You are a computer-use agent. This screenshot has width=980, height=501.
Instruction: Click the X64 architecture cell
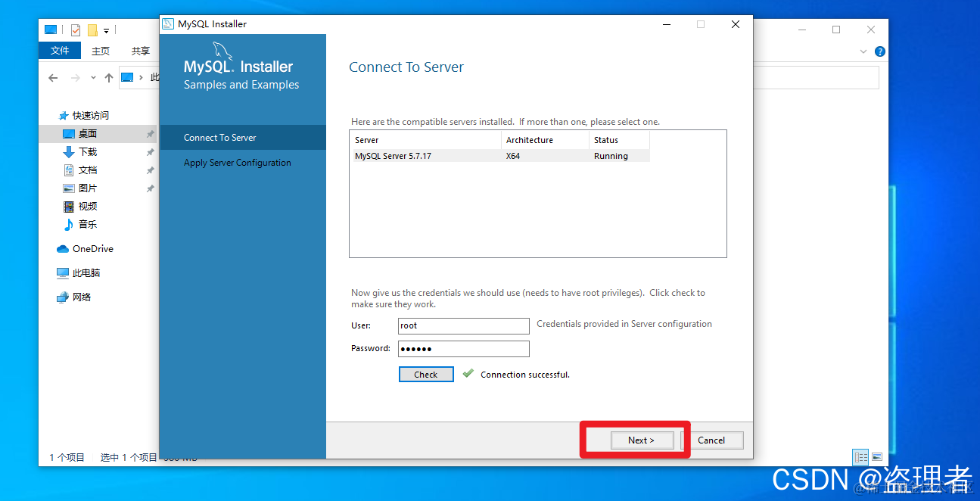click(513, 156)
